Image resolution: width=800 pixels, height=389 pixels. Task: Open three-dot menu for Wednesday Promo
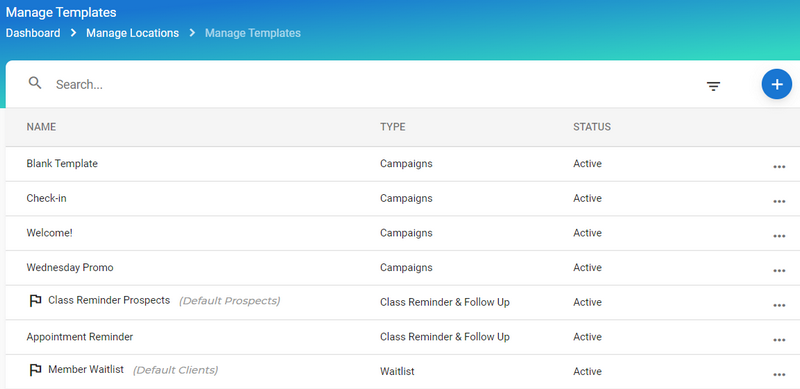click(x=779, y=271)
